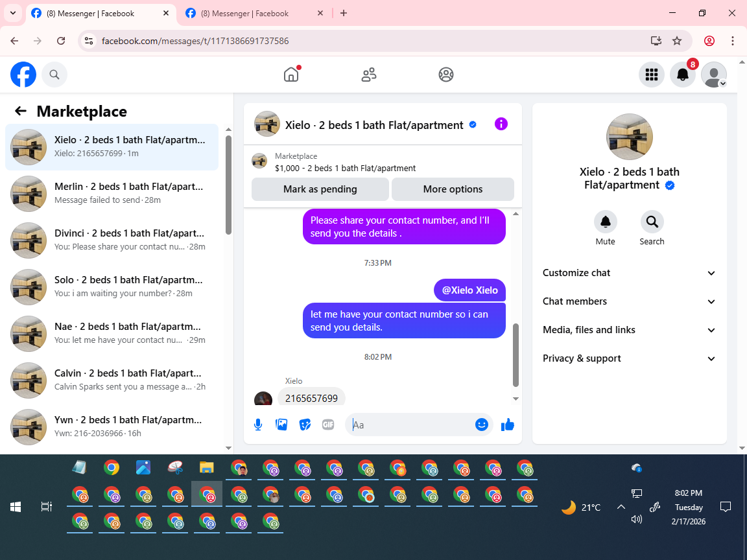The height and width of the screenshot is (560, 747).
Task: Open the Merlin conversation
Action: click(x=112, y=193)
